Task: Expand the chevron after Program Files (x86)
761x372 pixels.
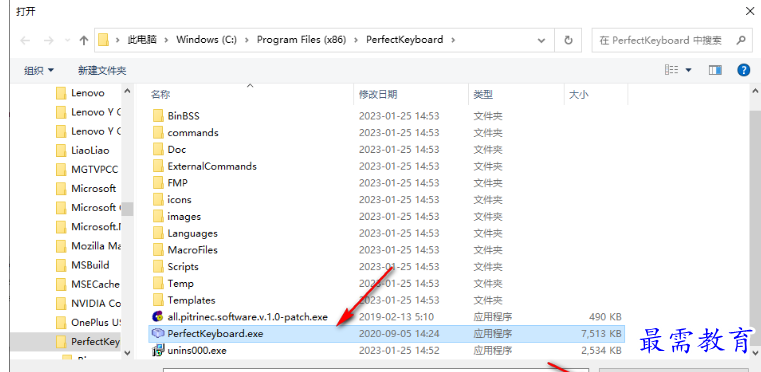Action: point(356,40)
